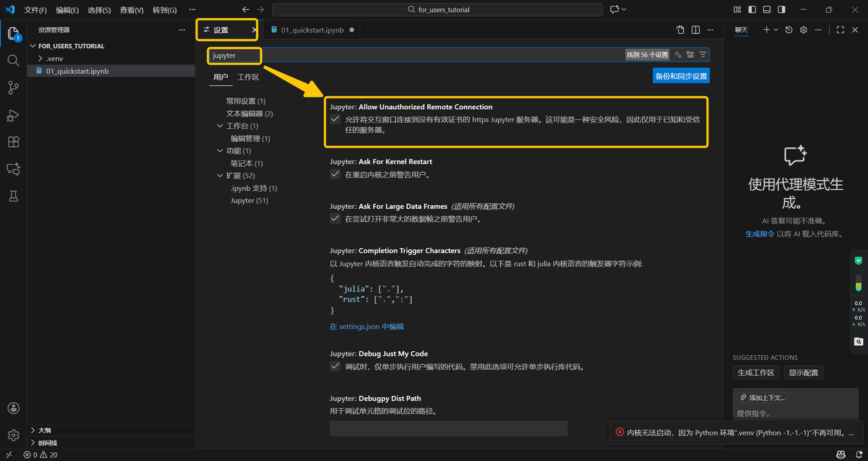Expand the .venv folder

click(x=54, y=58)
